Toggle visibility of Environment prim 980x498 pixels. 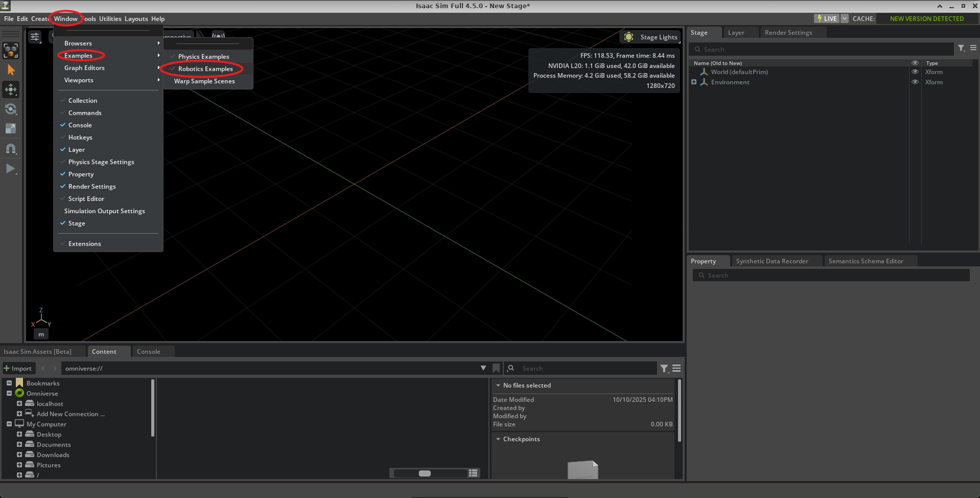point(915,82)
